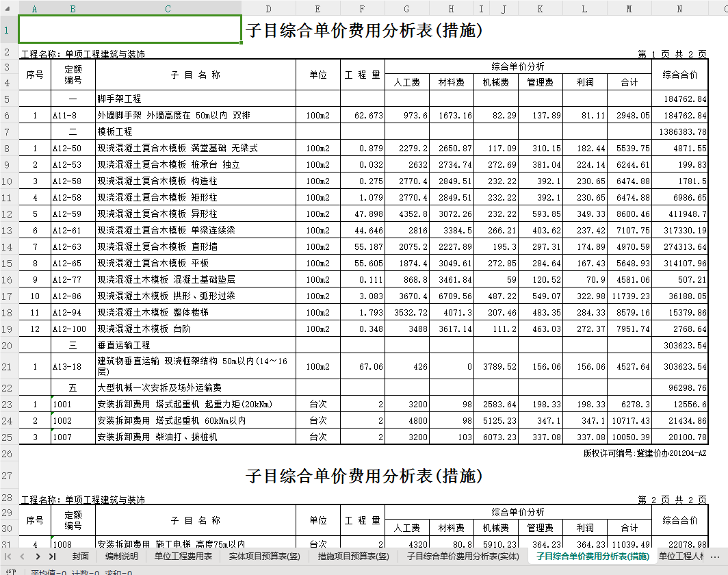Viewport: 728px width, 575px height.
Task: Jump to the last sheet tab arrow
Action: pyautogui.click(x=52, y=556)
